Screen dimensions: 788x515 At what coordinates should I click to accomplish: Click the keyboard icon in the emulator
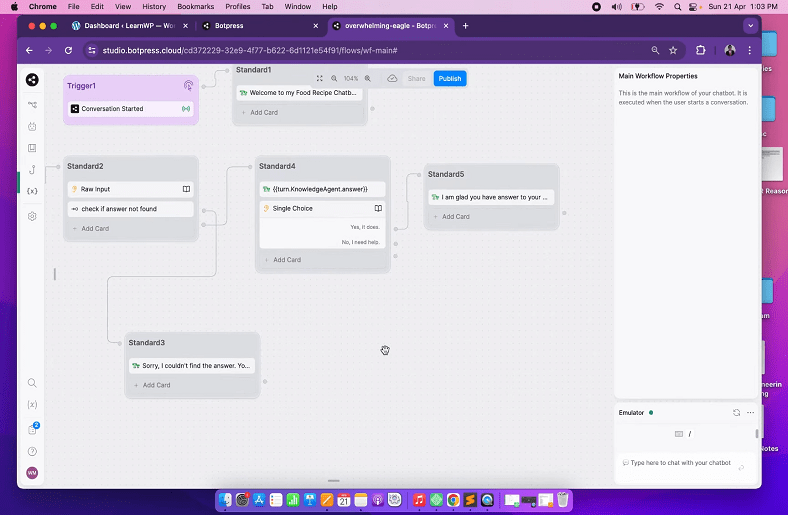click(678, 434)
